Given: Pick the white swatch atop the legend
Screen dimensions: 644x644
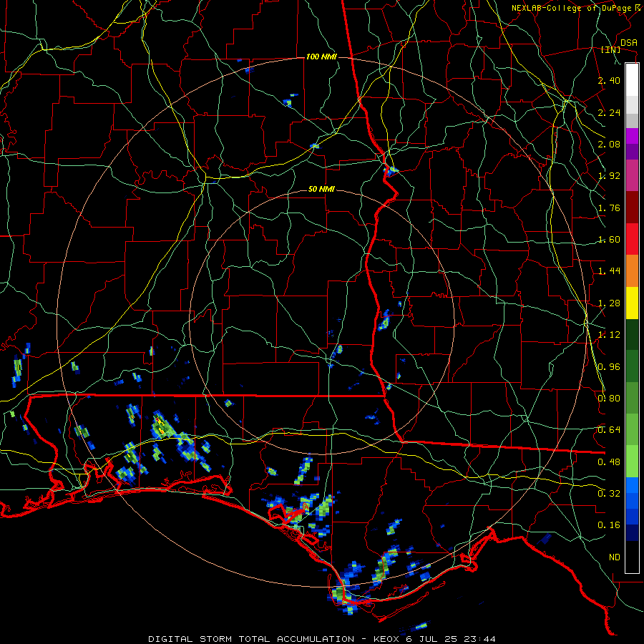Looking at the screenshot, I should (x=632, y=79).
